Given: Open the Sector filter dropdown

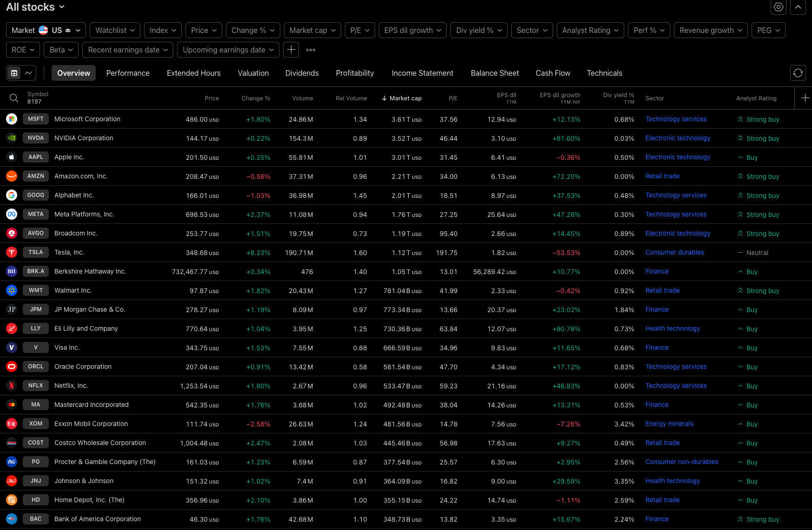Looking at the screenshot, I should (532, 30).
